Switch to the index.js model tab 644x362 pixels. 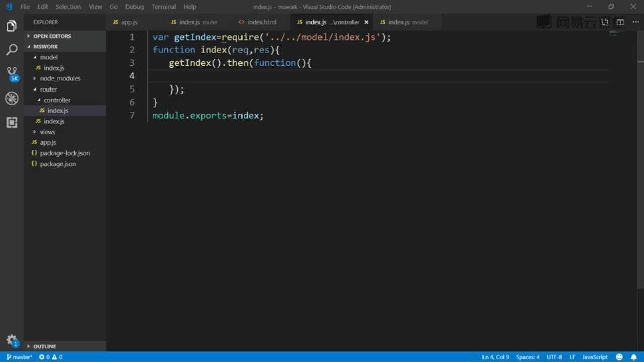[x=408, y=22]
